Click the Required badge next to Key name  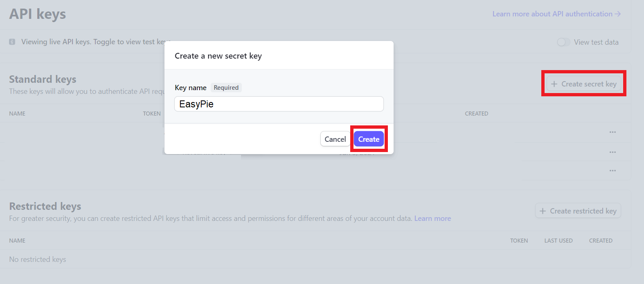[226, 87]
